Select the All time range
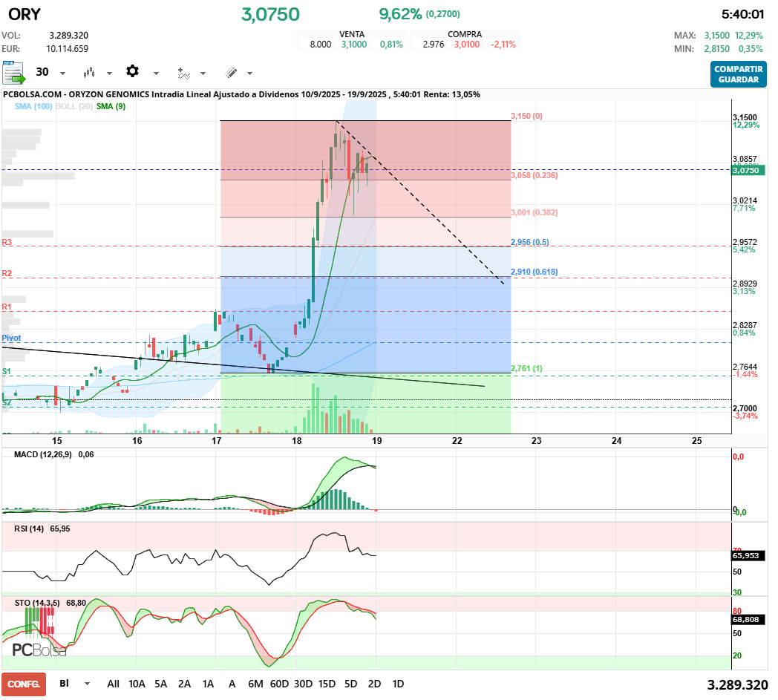778x700 pixels. (x=113, y=684)
